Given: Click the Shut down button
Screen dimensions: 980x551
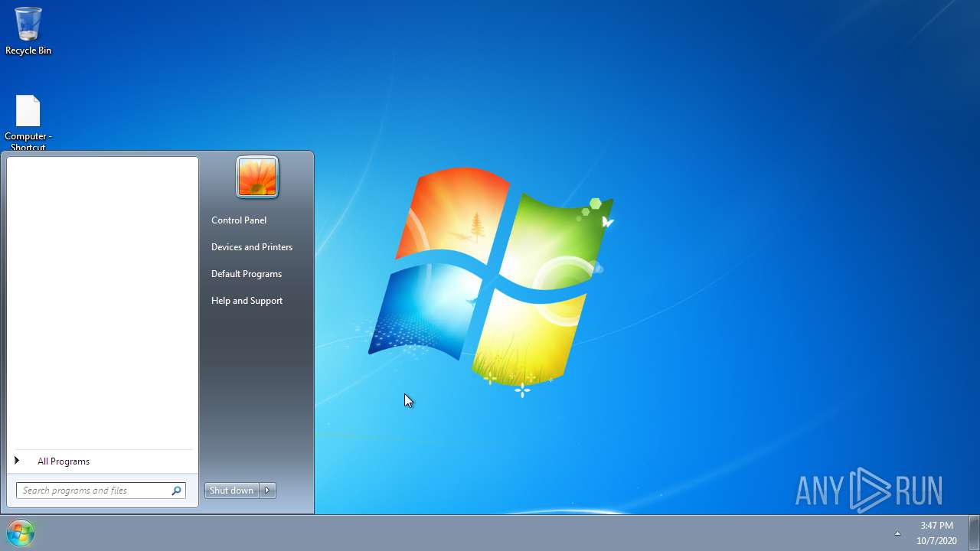Looking at the screenshot, I should tap(231, 491).
